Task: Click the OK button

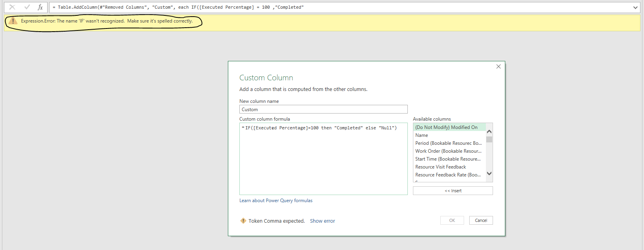Action: coord(452,220)
